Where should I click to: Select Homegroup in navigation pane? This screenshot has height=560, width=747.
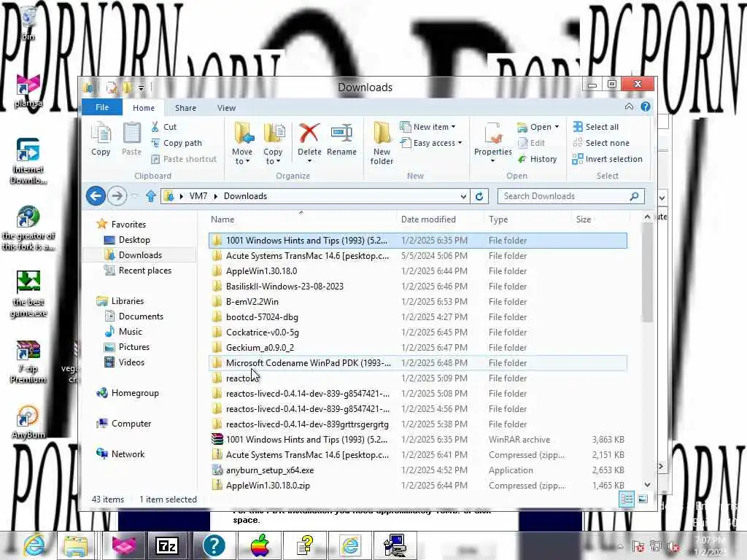[x=135, y=393]
